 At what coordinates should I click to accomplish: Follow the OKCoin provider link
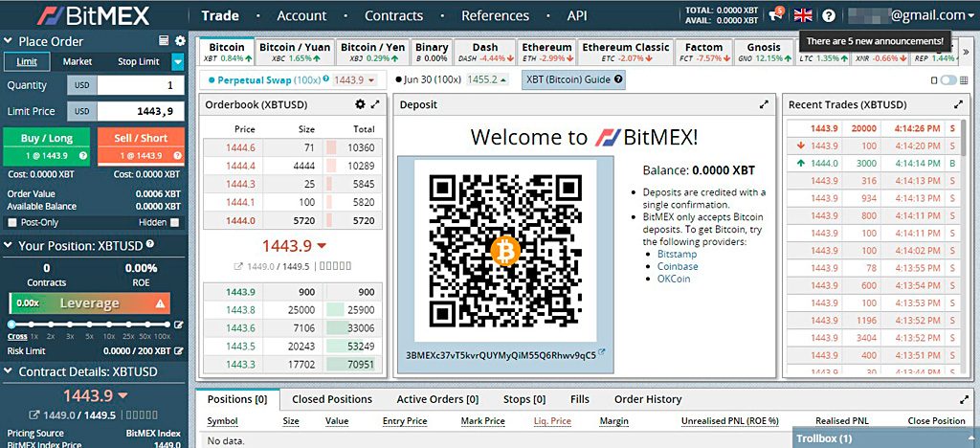pyautogui.click(x=674, y=279)
